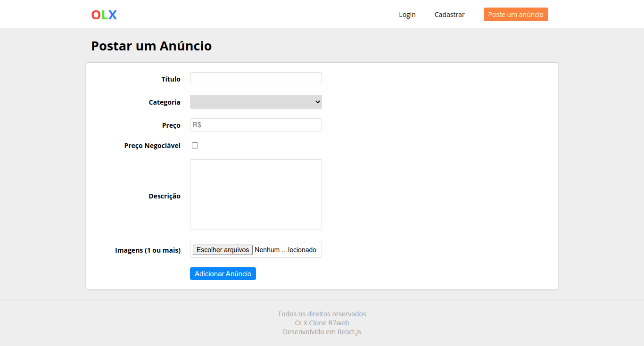Click inside the Título input field
The image size is (644, 346).
[256, 78]
